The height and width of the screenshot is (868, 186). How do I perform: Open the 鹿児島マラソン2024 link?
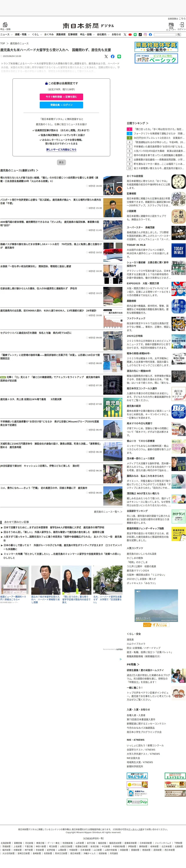pos(138,571)
